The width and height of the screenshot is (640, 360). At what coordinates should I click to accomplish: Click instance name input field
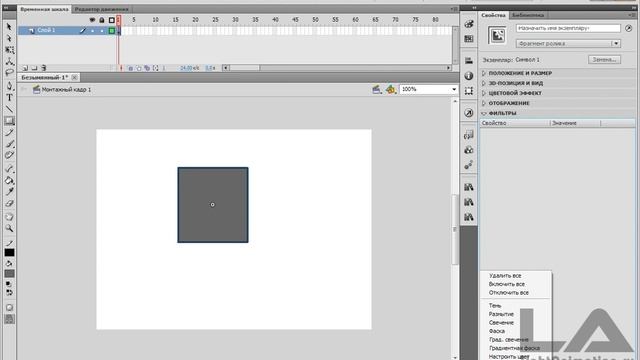pyautogui.click(x=568, y=28)
